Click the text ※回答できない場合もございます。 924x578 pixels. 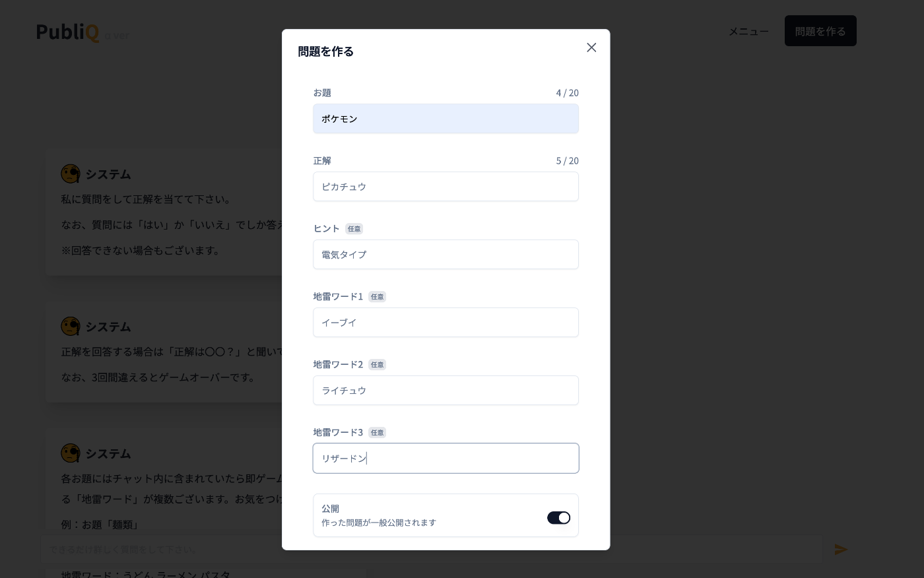142,251
